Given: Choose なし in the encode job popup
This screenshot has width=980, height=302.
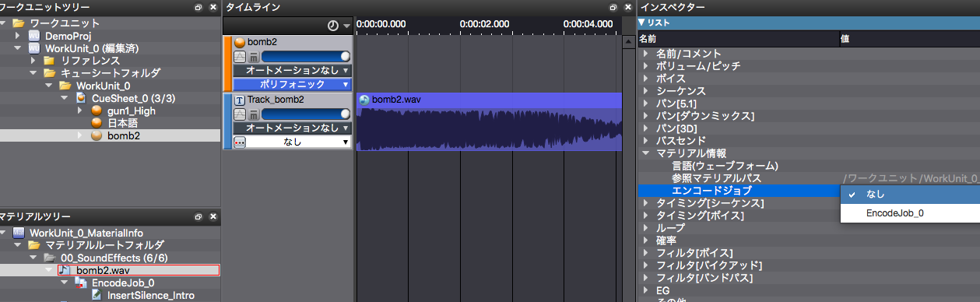Looking at the screenshot, I should point(910,195).
